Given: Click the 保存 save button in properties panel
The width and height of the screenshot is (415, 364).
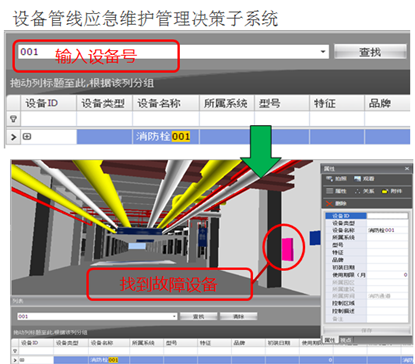Looking at the screenshot, I should (x=366, y=330).
